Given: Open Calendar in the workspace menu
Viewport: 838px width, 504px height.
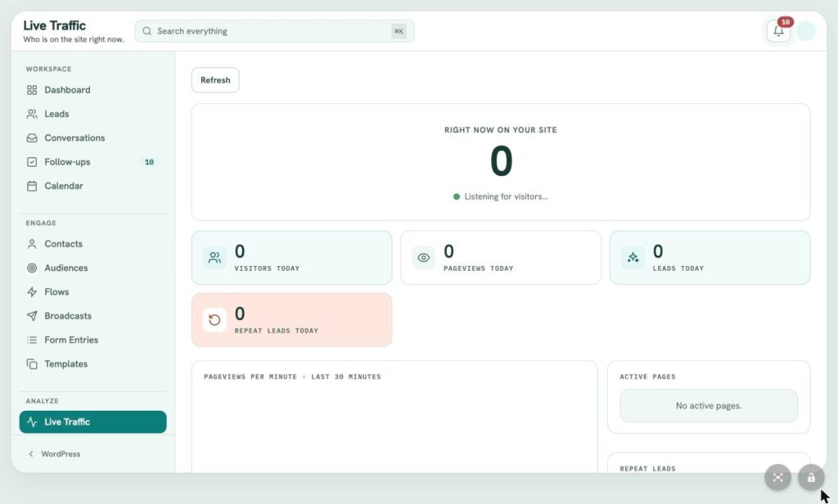Looking at the screenshot, I should pyautogui.click(x=92, y=186).
